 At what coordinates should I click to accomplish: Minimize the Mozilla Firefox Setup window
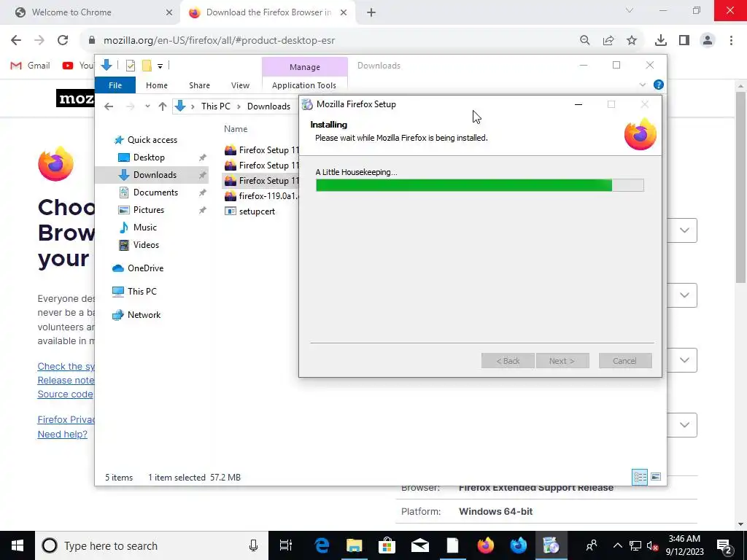pyautogui.click(x=578, y=104)
